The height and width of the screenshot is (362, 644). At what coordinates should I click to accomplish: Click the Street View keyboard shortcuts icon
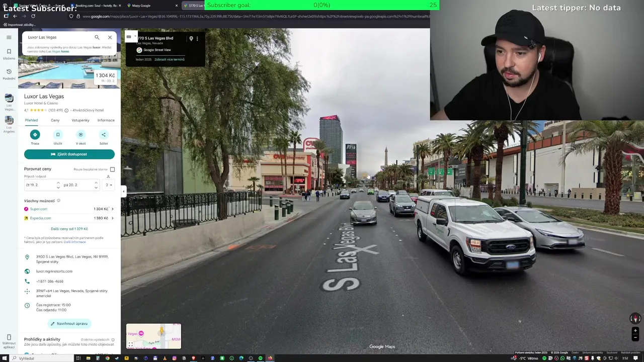(x=129, y=37)
